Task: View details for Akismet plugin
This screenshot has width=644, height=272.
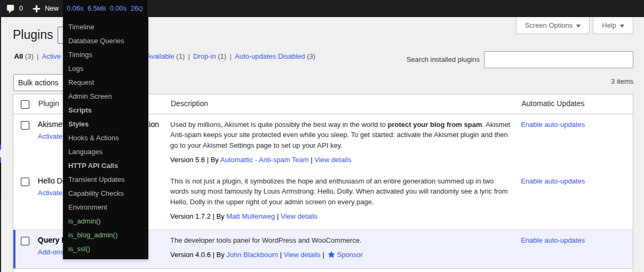Action: (333, 160)
